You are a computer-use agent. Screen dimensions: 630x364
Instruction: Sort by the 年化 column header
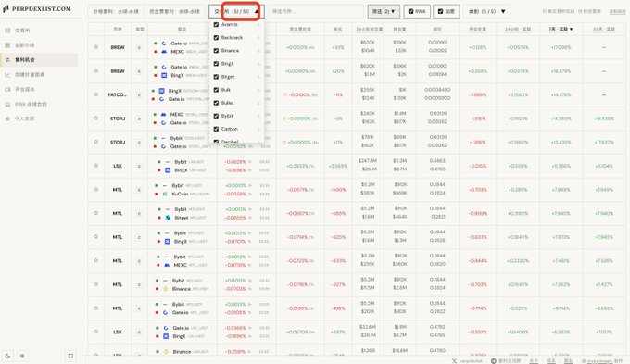338,29
